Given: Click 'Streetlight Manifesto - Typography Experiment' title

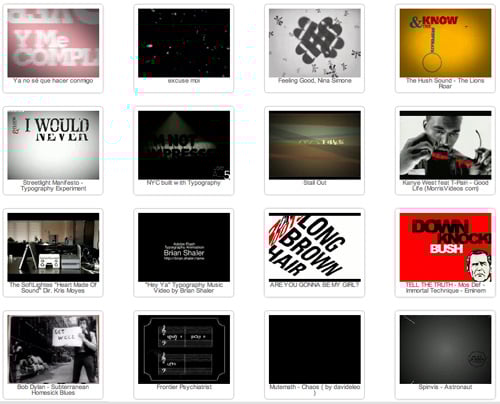Looking at the screenshot, I should click(53, 186).
